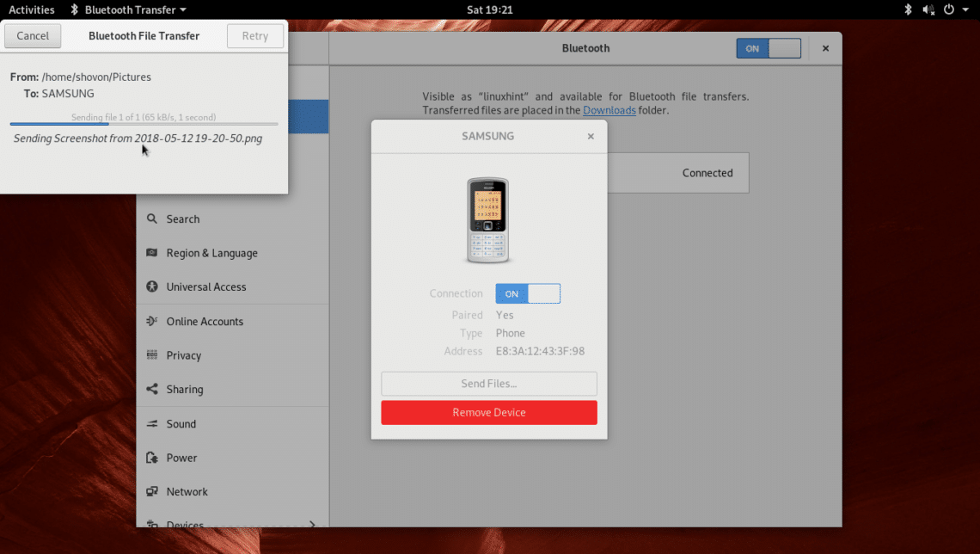Close the SAMSUNG device dialog

[x=591, y=136]
